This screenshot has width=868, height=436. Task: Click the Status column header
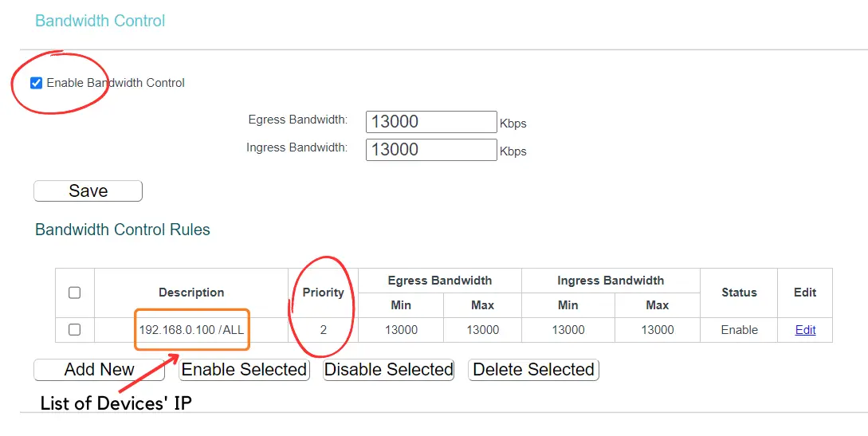click(739, 293)
